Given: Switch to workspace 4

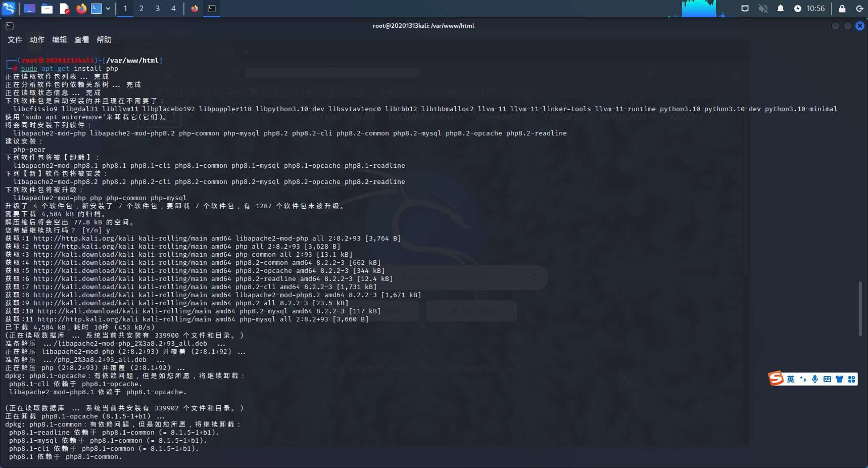Looking at the screenshot, I should coord(173,9).
